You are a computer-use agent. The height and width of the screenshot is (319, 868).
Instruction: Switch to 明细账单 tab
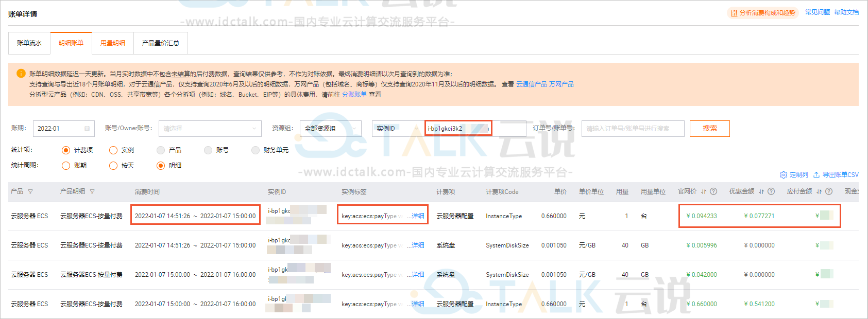coord(71,43)
